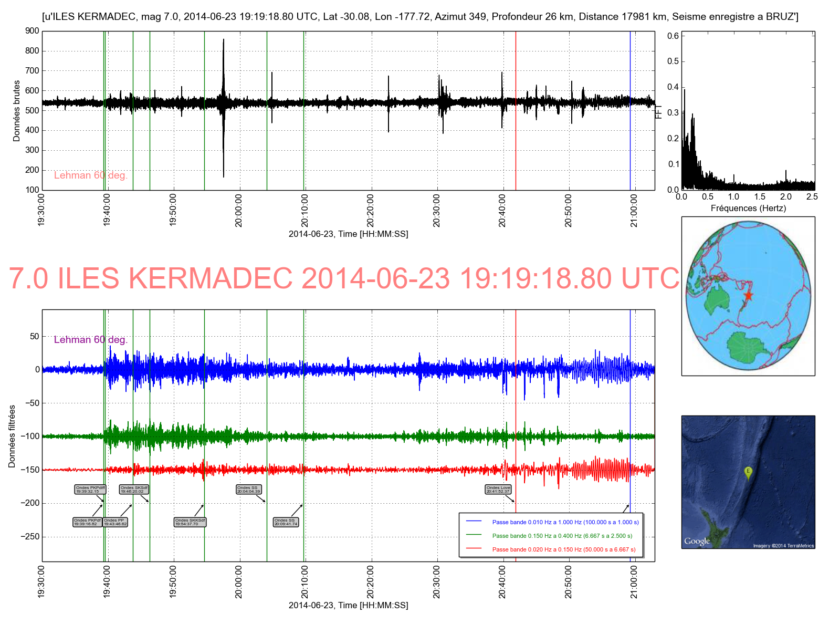Click the Google logo on satellite map
Viewport: 840px width, 624px height.
(697, 541)
